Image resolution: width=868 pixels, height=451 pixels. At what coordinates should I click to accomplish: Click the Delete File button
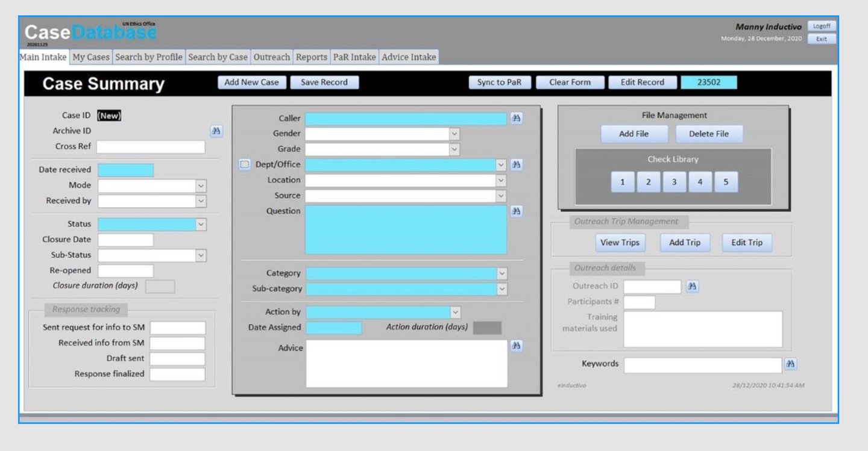coord(709,134)
